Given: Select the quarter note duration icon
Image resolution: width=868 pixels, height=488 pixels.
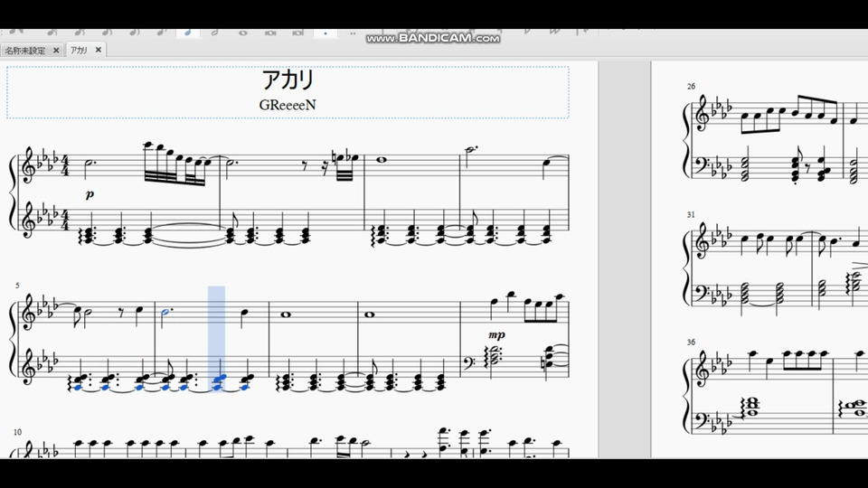Looking at the screenshot, I should coord(188,33).
